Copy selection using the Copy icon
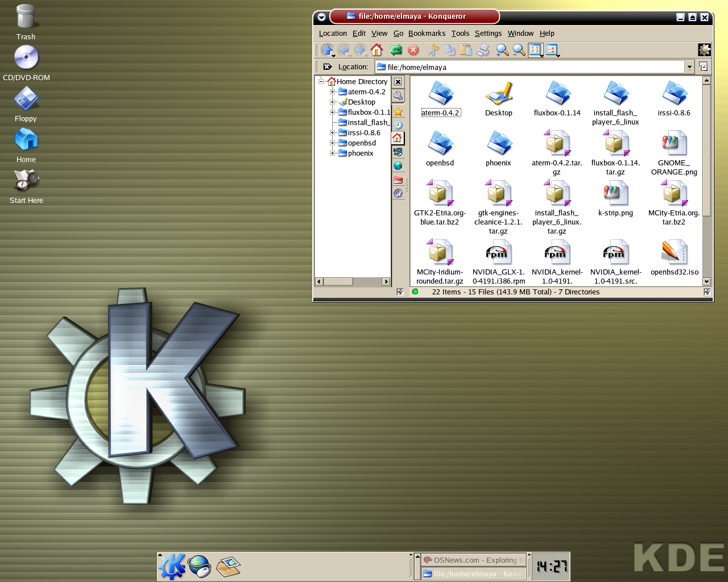 [x=449, y=50]
